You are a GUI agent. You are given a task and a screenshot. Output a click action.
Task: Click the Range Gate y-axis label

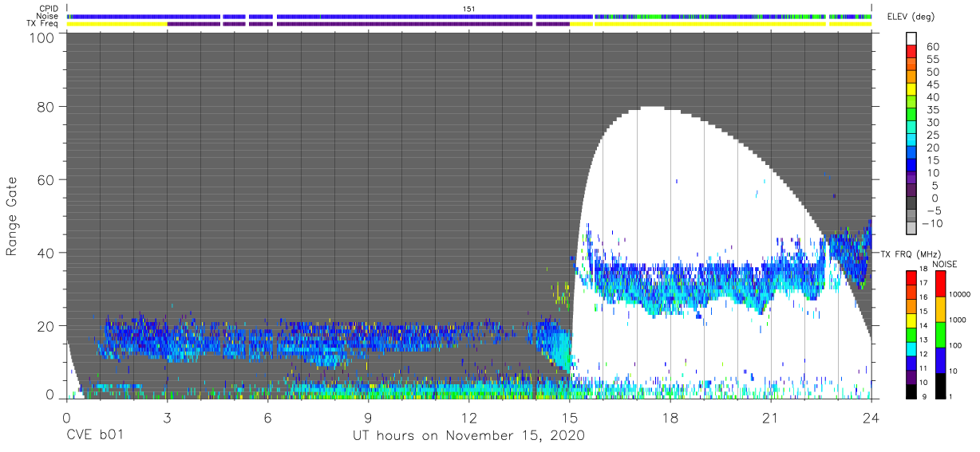pyautogui.click(x=12, y=217)
